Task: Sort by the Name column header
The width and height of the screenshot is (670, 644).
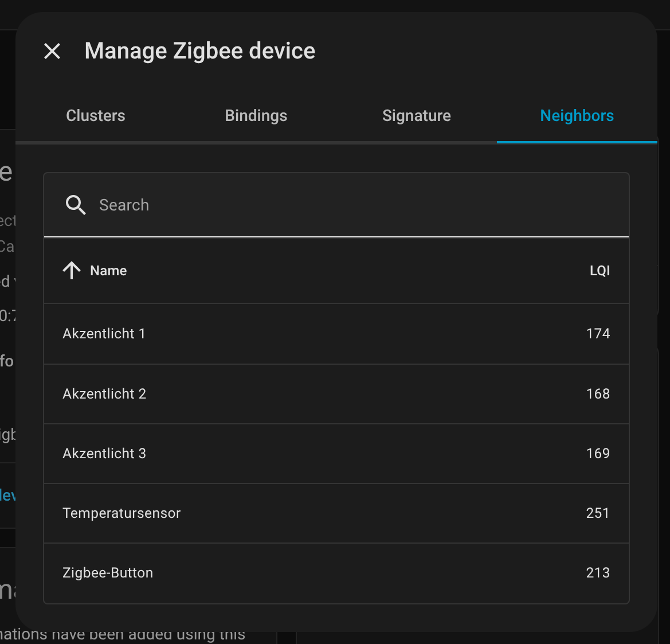Action: 108,271
